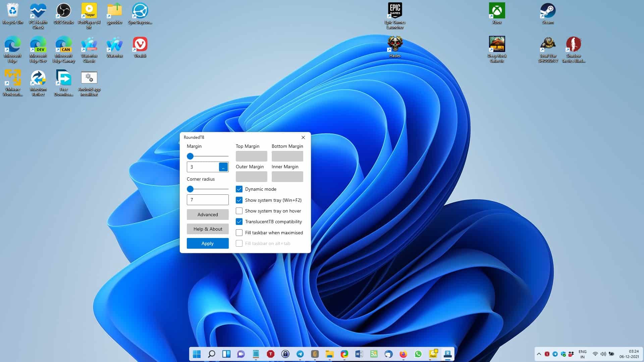Click the battery tray icon

click(611, 354)
